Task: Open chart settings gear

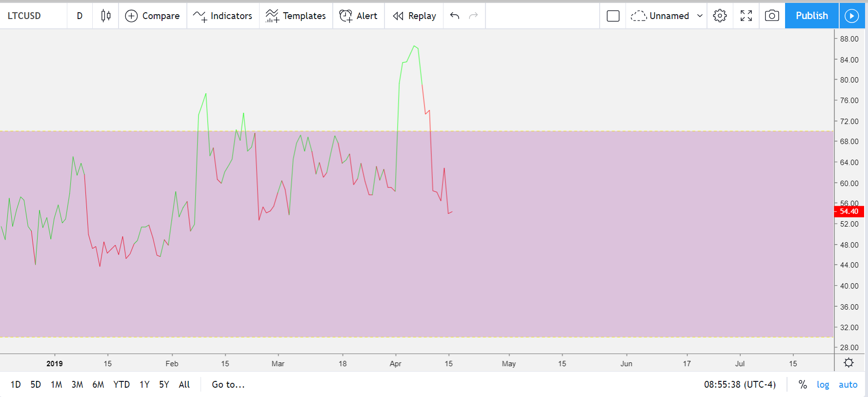Action: (720, 16)
